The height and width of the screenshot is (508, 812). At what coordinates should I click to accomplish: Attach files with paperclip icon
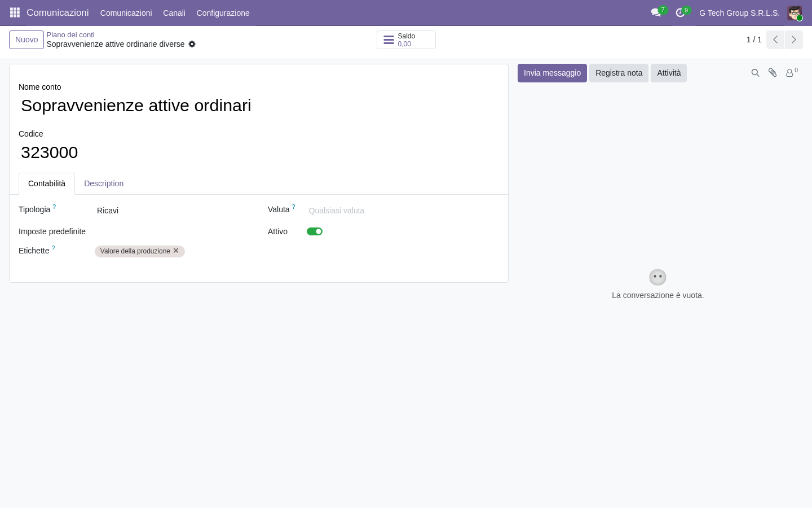click(x=773, y=73)
